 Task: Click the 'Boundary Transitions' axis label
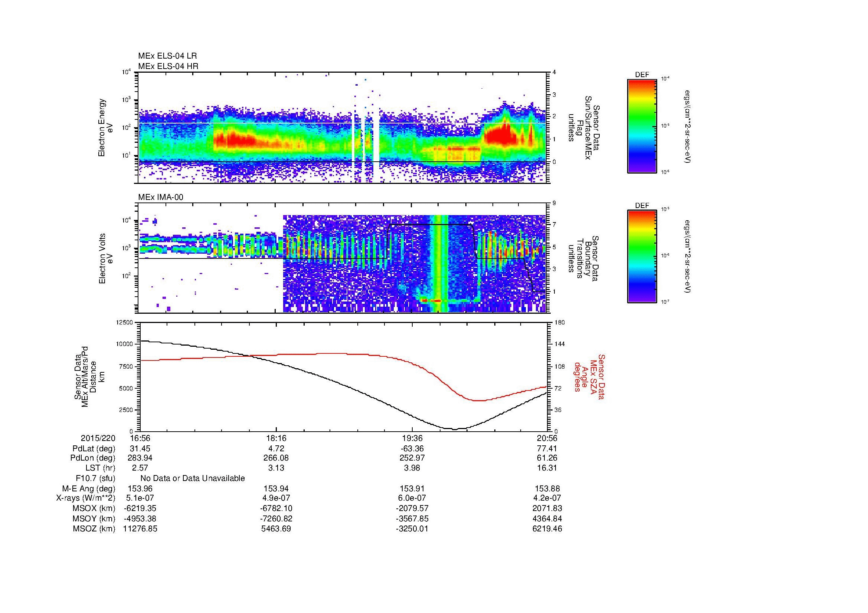[583, 259]
